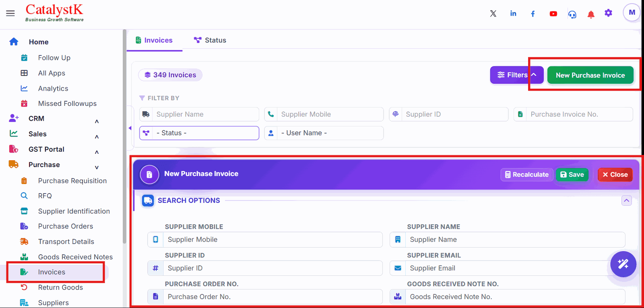Screen dimensions: 644x308
Task: Click the support headset icon
Action: coord(572,14)
